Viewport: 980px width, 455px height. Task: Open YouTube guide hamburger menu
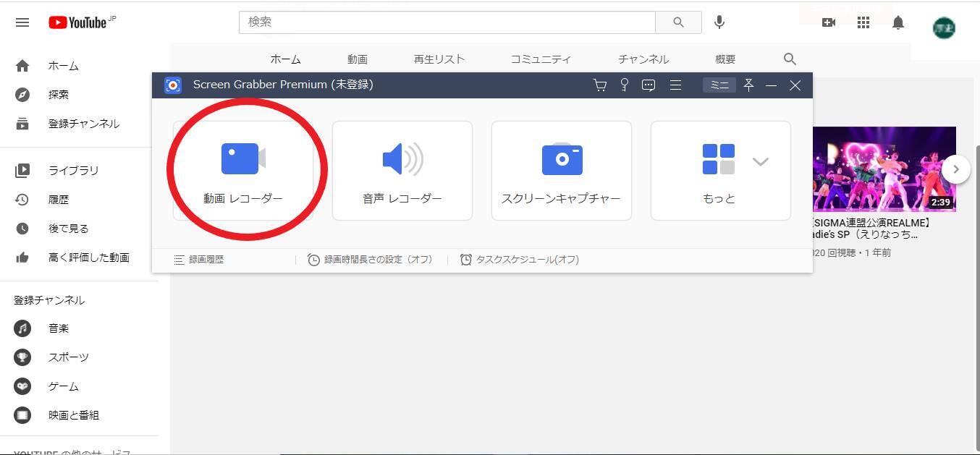coord(22,22)
